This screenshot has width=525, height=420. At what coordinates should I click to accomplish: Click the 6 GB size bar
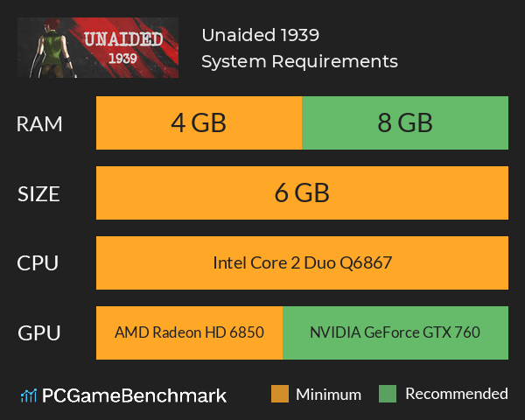[302, 192]
